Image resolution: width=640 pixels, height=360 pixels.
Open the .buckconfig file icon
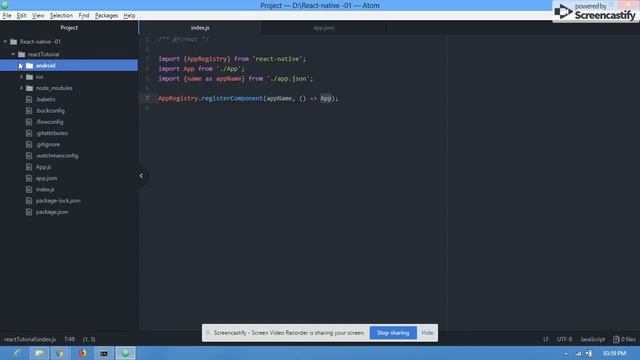pyautogui.click(x=29, y=111)
